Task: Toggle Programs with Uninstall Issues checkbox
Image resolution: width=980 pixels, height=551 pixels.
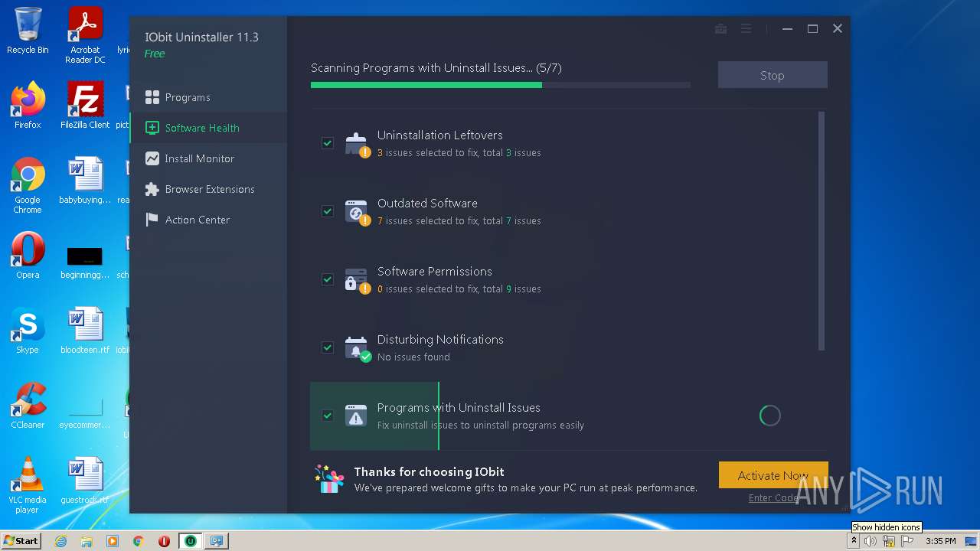Action: [328, 416]
